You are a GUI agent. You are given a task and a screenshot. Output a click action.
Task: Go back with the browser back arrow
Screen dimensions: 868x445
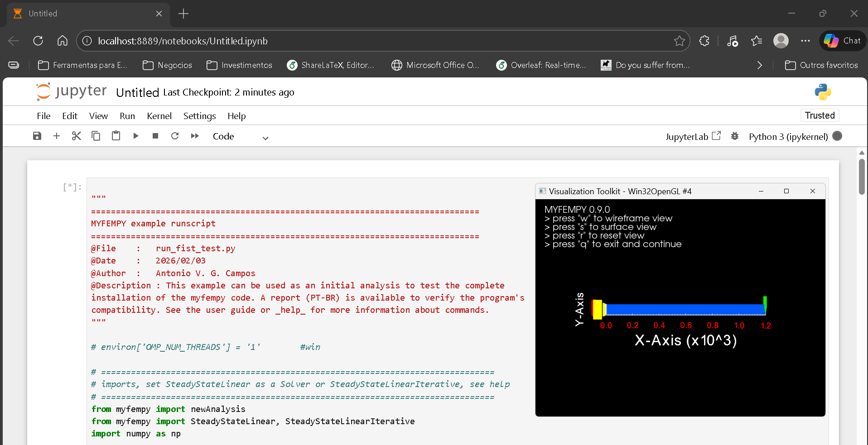coord(14,41)
